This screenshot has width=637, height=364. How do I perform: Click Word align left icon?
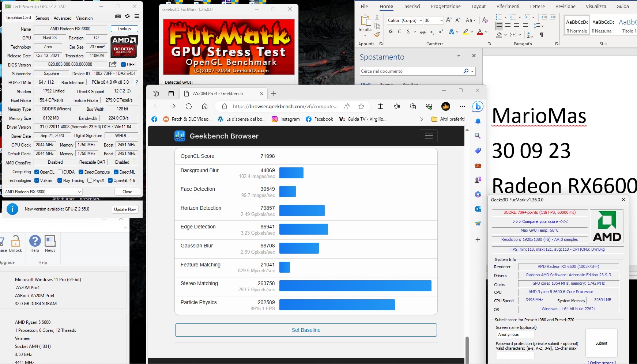click(499, 26)
